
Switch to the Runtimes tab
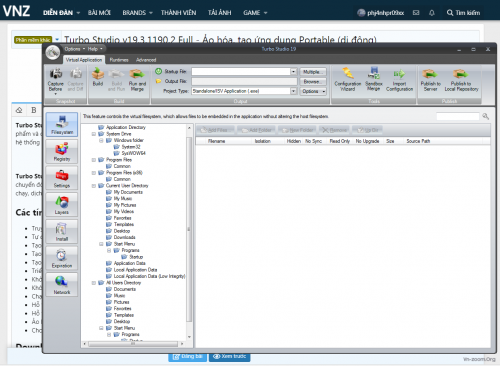(119, 60)
